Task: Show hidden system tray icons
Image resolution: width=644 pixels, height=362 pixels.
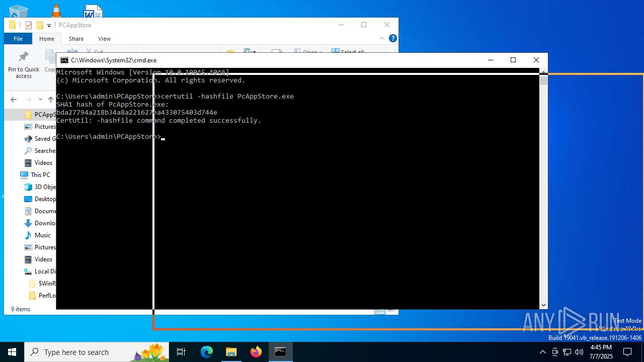Action: (x=542, y=352)
